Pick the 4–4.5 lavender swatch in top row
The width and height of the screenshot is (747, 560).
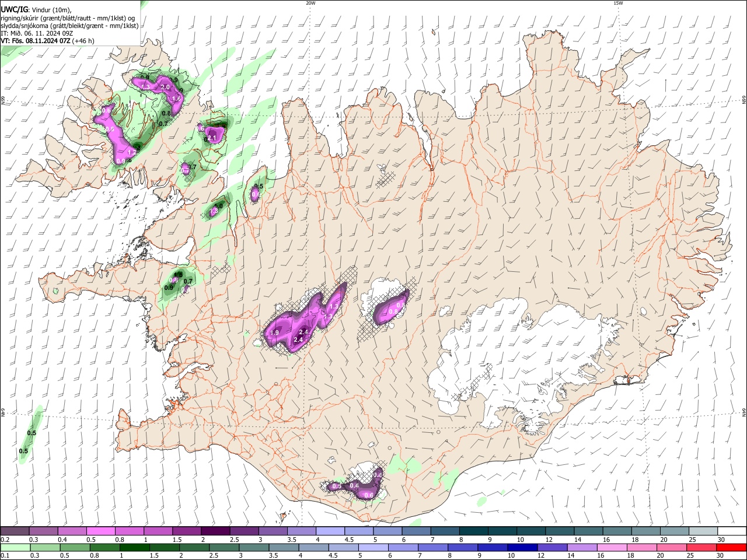[x=329, y=531]
